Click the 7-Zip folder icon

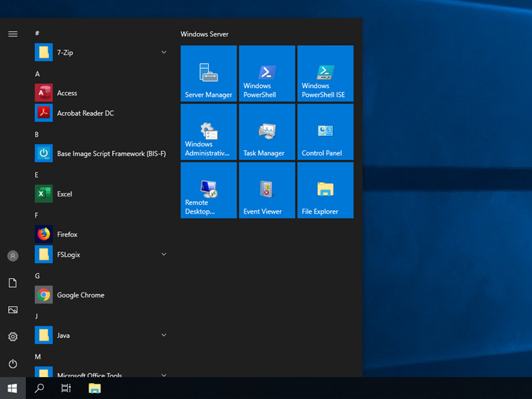coord(44,52)
